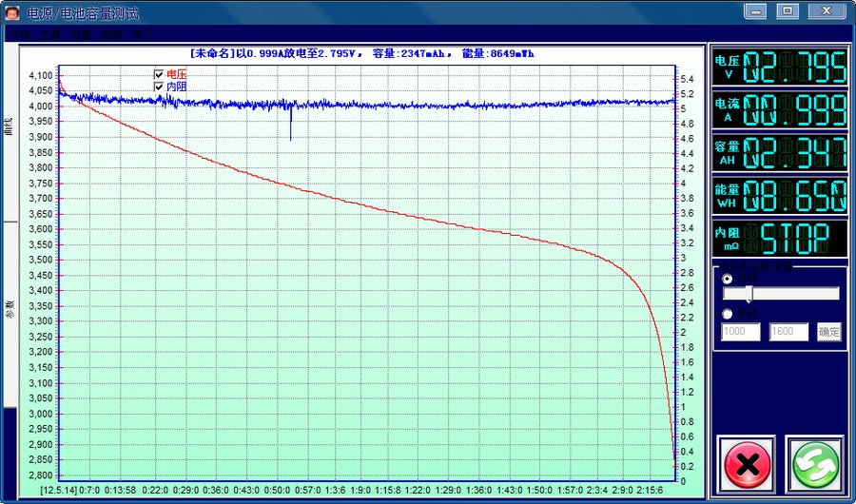The height and width of the screenshot is (504, 856).
Task: Click the axis minimum field showing 1000
Action: (x=741, y=332)
